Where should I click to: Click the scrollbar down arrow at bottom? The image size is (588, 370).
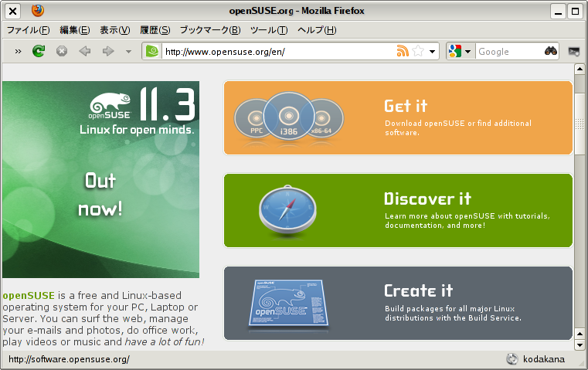(x=580, y=345)
